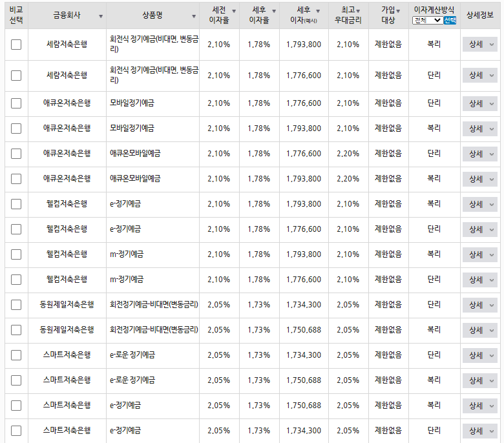504x443 pixels.
Task: Show 상세 for 동원제일저축은행 단리 row
Action: point(480,305)
